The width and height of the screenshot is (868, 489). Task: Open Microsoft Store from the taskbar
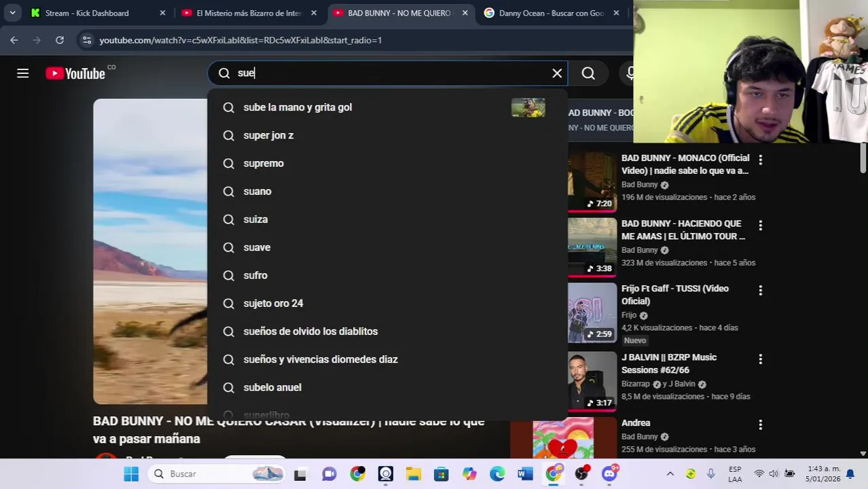441,474
